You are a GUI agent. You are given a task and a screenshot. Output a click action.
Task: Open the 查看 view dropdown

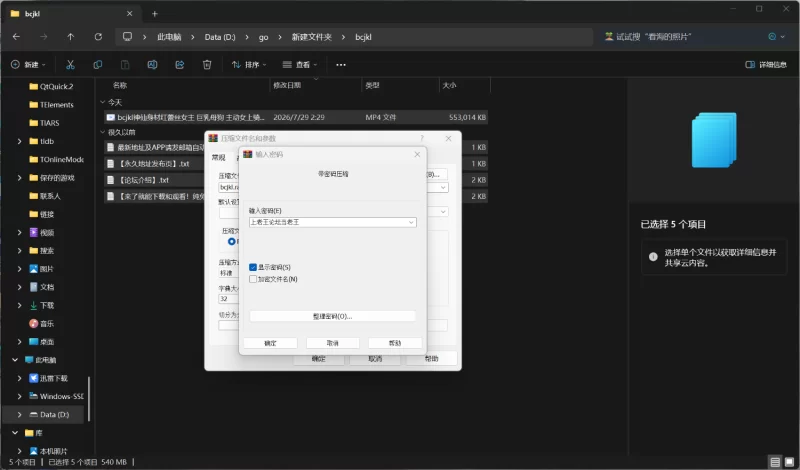(300, 65)
